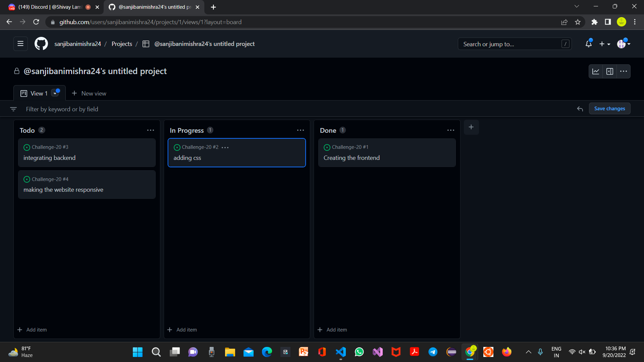The width and height of the screenshot is (644, 362).
Task: Select the View 1 tab
Action: [35, 94]
